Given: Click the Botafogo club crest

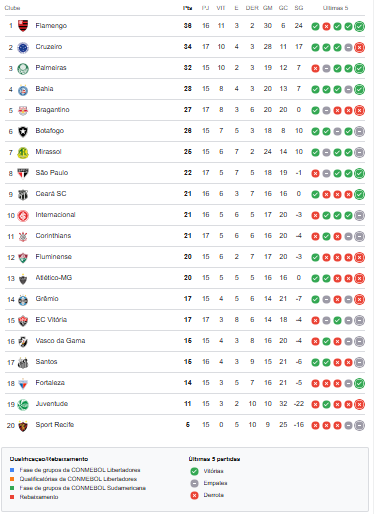Looking at the screenshot, I should (x=23, y=132).
